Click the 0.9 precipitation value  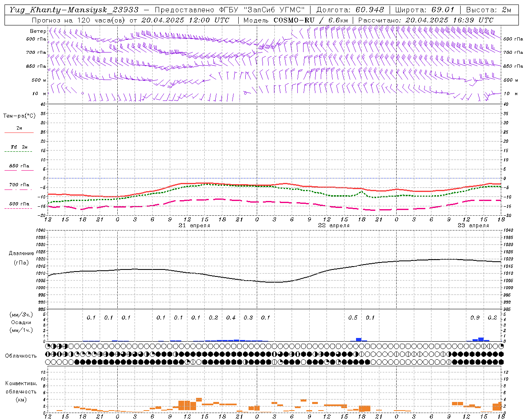(x=475, y=318)
